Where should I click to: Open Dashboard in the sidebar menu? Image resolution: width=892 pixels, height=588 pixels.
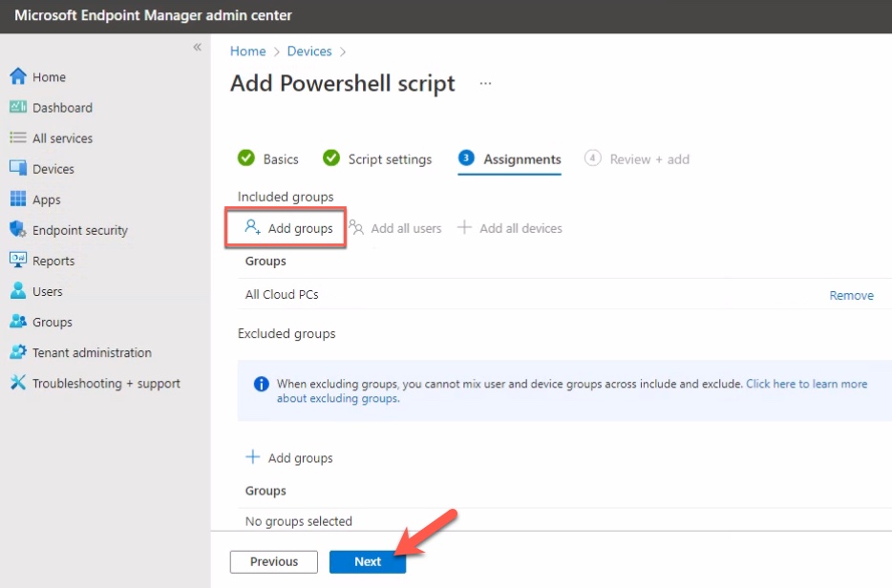(62, 108)
